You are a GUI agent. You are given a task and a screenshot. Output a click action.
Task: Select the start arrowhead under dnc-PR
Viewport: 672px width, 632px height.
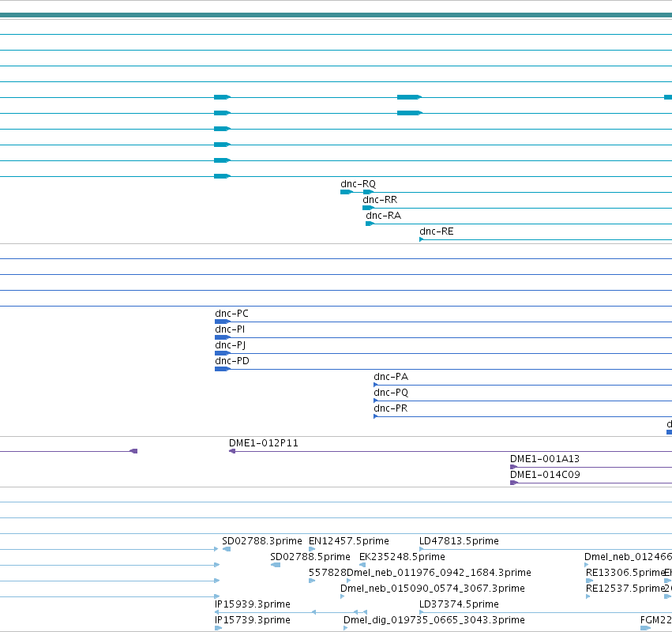[375, 417]
